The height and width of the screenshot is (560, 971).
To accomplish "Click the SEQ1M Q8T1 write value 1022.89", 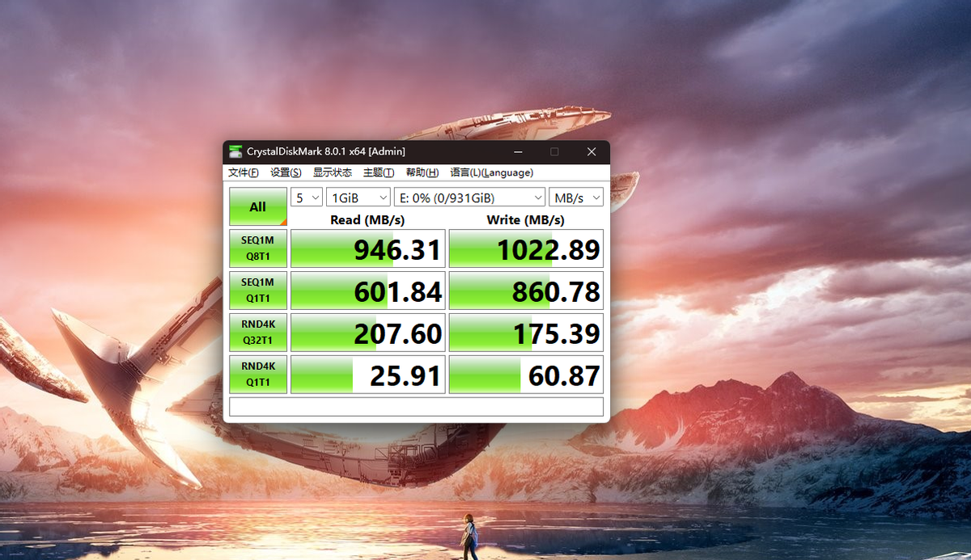I will pos(526,248).
